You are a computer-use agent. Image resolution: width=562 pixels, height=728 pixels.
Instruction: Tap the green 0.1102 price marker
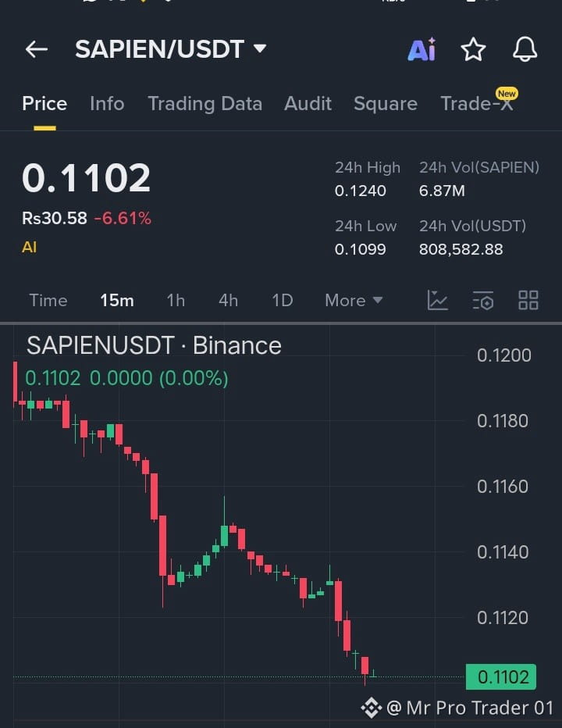pos(501,677)
